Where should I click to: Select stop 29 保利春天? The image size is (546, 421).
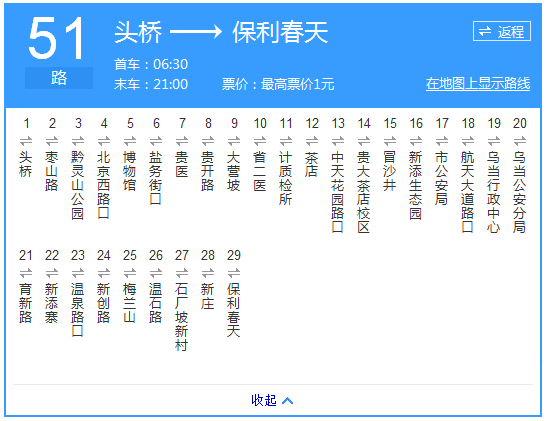[x=234, y=310]
